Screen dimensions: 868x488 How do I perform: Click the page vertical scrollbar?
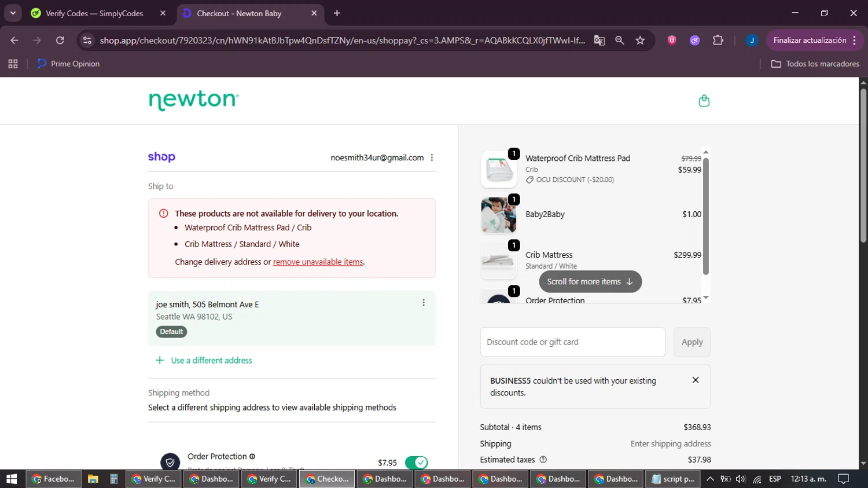863,165
